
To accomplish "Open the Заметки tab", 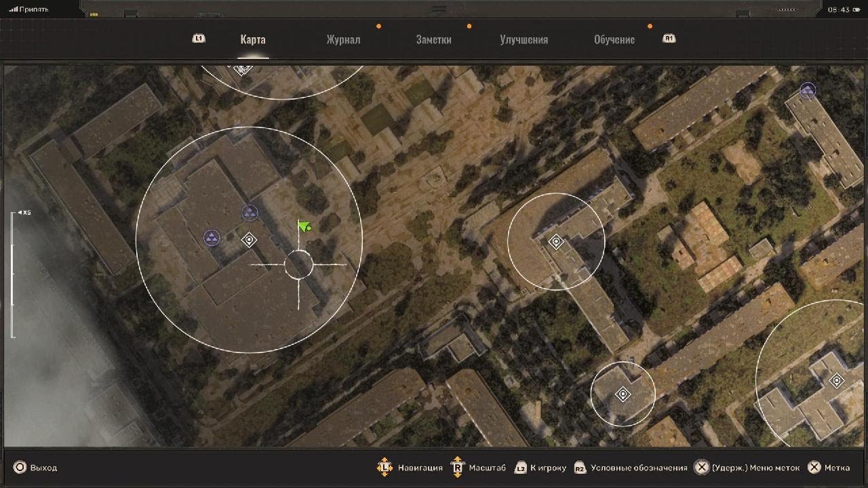I will tap(434, 39).
